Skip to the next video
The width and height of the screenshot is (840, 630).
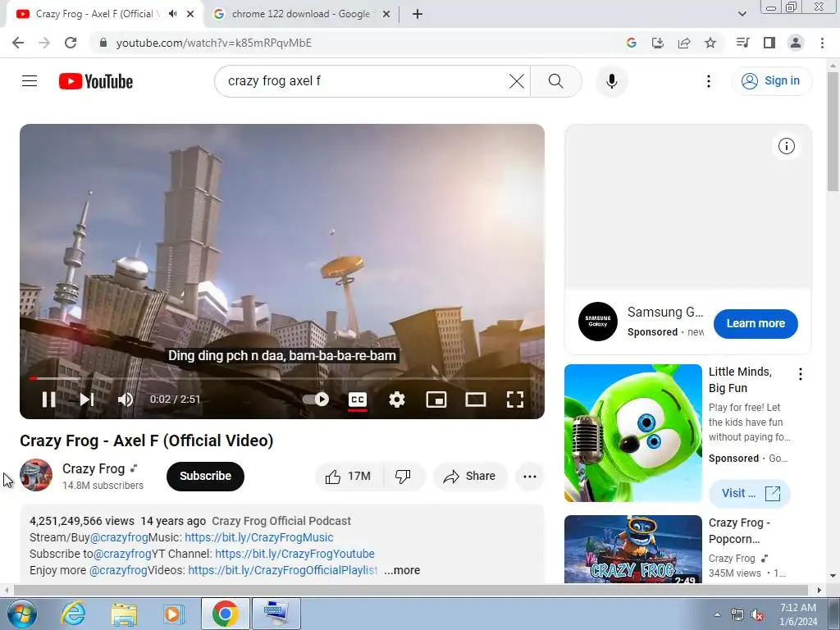(87, 399)
